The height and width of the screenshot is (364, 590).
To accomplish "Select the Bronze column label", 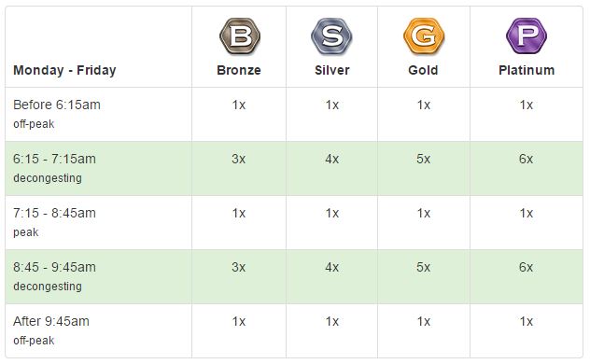I will click(239, 70).
